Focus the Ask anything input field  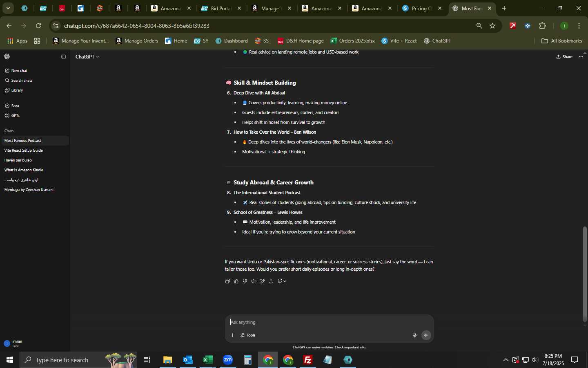click(329, 322)
